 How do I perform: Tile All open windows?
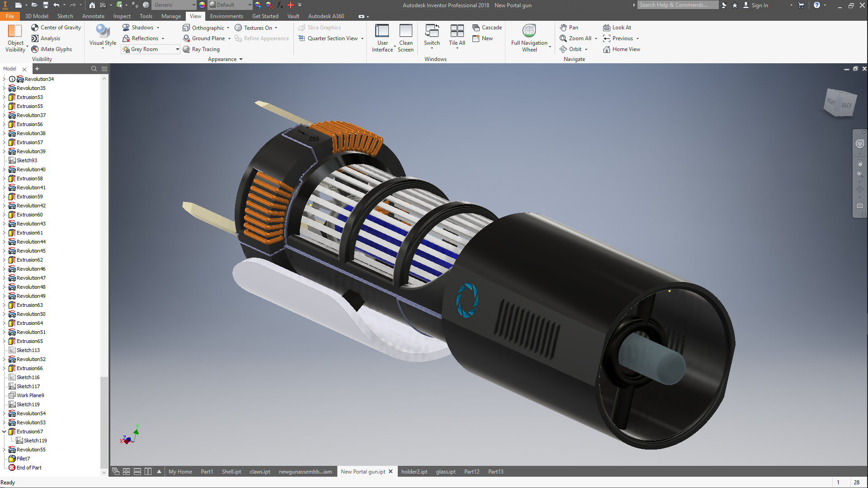[457, 36]
